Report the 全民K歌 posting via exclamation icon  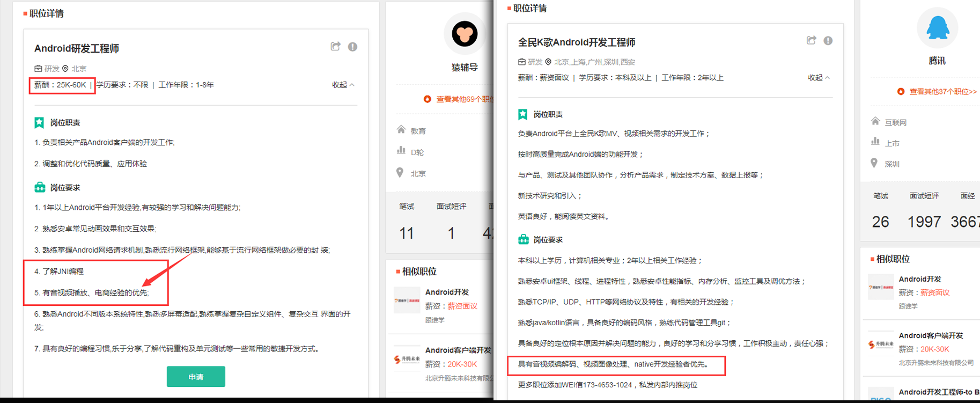pyautogui.click(x=828, y=40)
